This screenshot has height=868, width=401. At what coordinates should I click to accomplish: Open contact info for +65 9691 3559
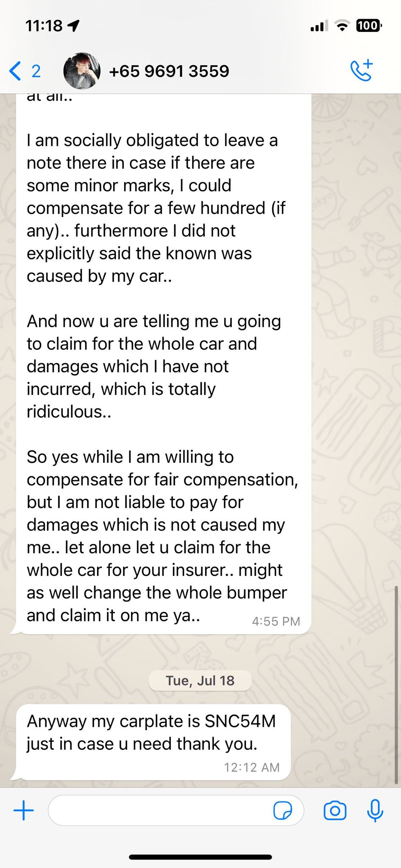169,71
